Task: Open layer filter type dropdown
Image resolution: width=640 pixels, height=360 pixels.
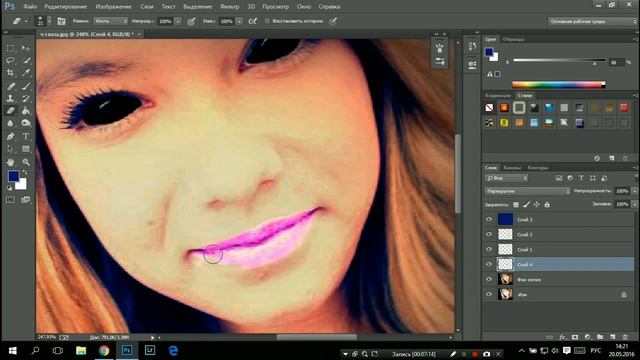Action: [x=507, y=178]
